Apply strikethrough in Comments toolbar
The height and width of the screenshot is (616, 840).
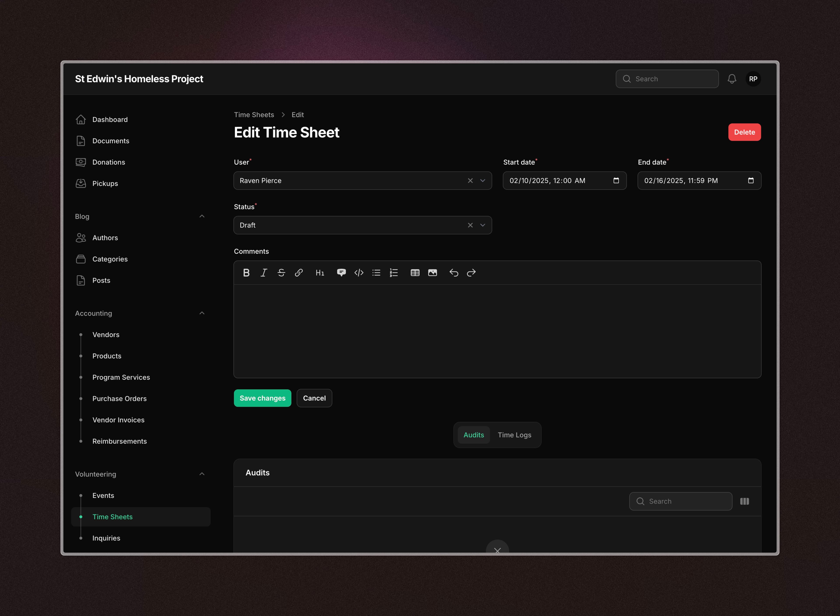click(281, 273)
